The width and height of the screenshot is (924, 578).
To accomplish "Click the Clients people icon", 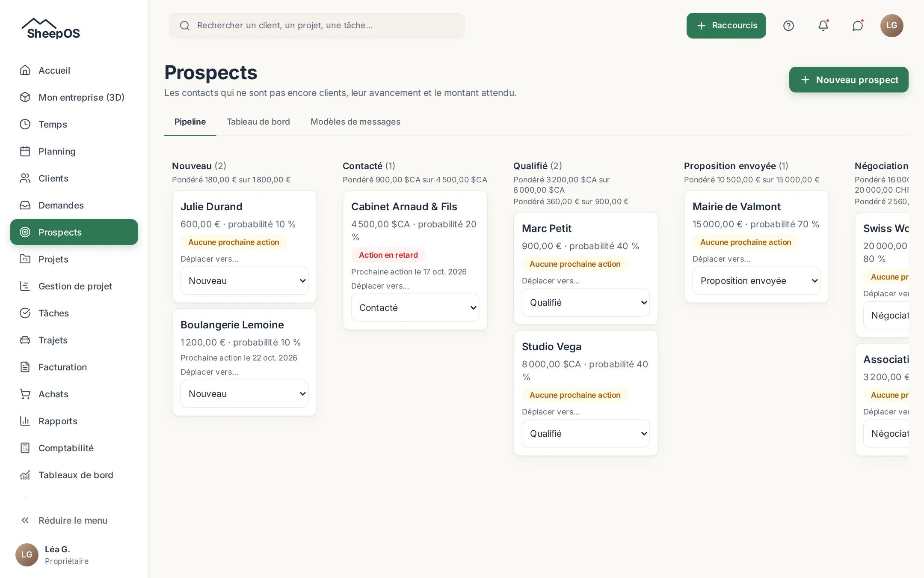I will point(25,178).
